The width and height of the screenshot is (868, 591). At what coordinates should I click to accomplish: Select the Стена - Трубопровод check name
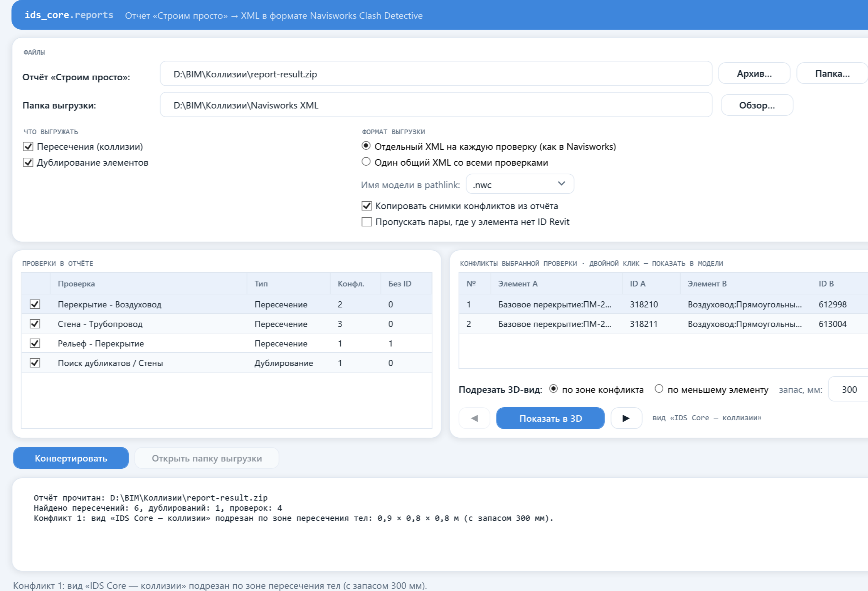coord(100,324)
